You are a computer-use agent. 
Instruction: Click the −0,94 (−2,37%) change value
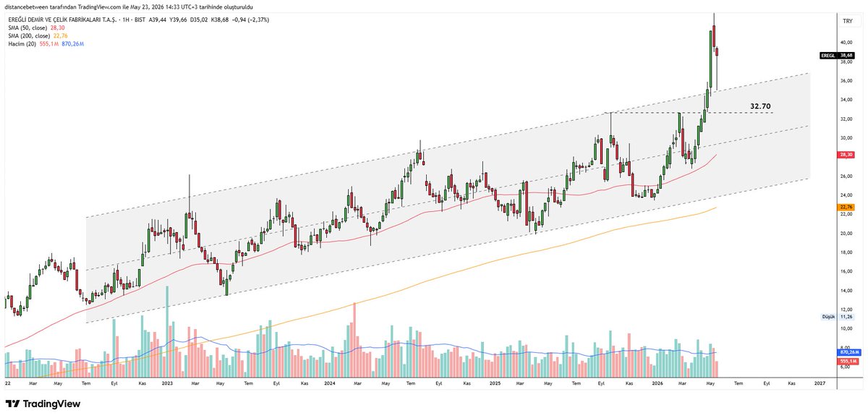(x=252, y=20)
